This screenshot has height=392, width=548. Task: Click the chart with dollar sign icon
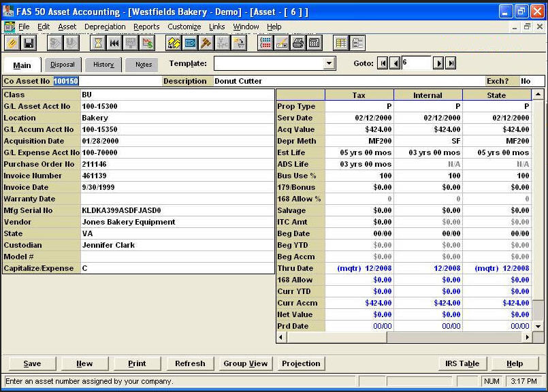[x=148, y=44]
